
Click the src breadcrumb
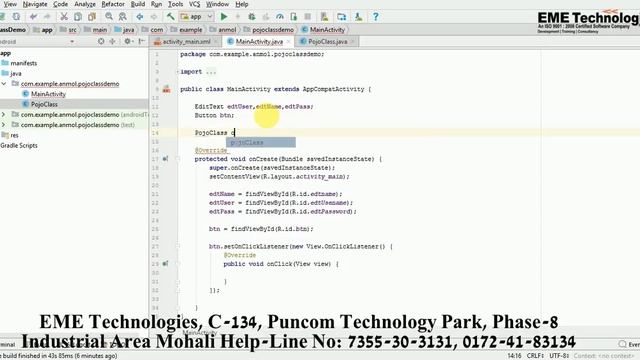72,30
